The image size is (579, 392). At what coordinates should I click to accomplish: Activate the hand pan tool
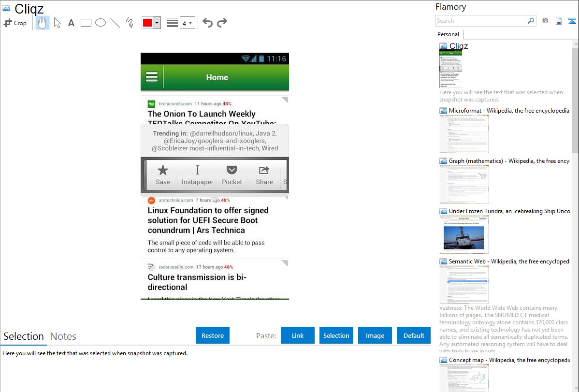[x=43, y=23]
